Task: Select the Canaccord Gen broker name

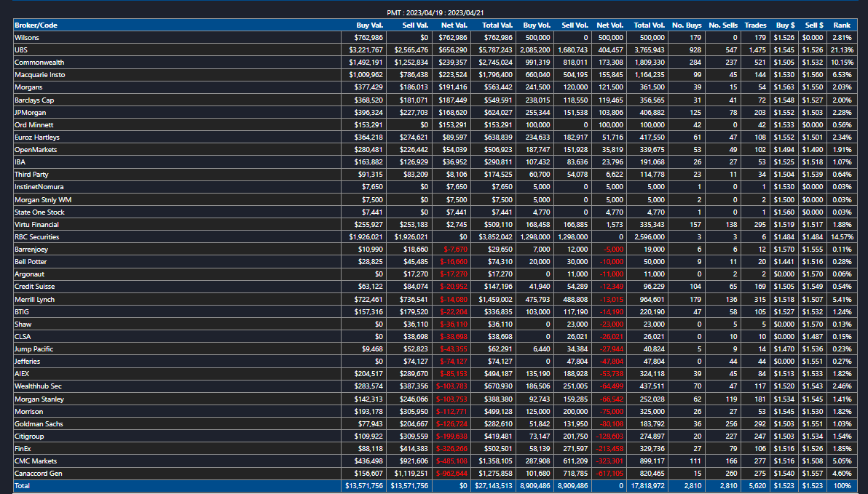Action: 38,474
